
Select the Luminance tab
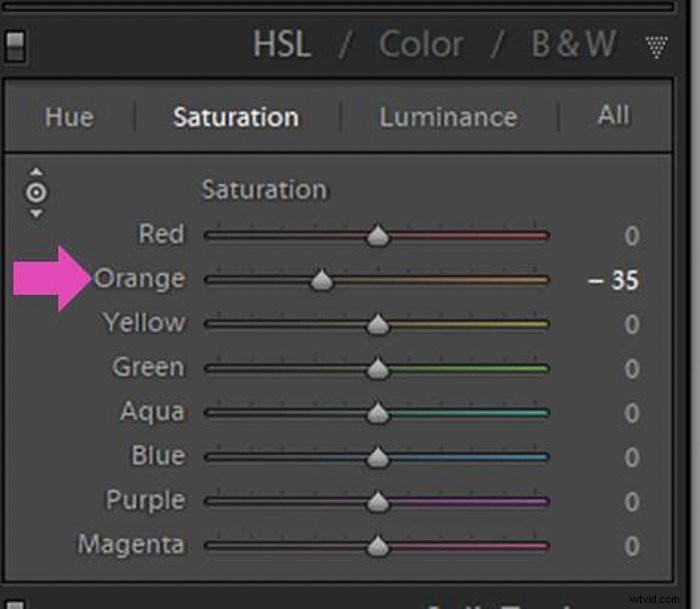coord(448,117)
